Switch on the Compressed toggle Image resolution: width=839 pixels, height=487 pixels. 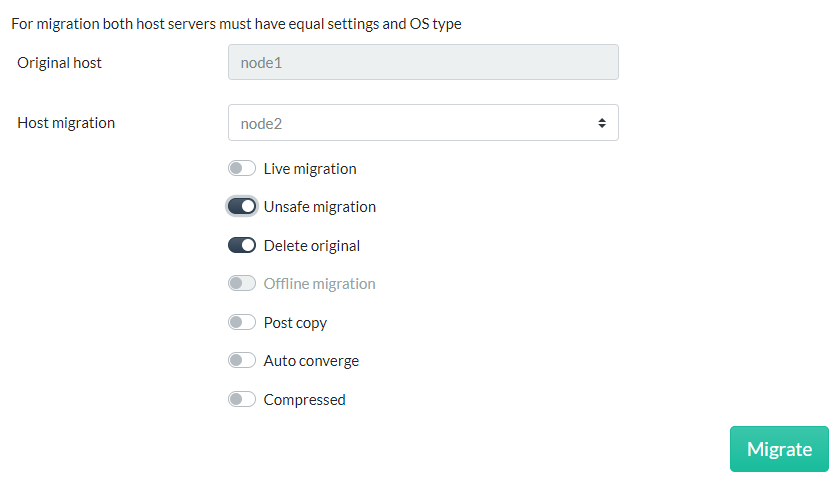[242, 400]
